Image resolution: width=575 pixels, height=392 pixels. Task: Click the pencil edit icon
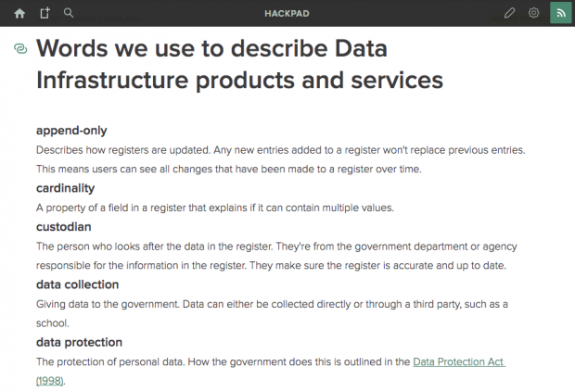point(509,13)
